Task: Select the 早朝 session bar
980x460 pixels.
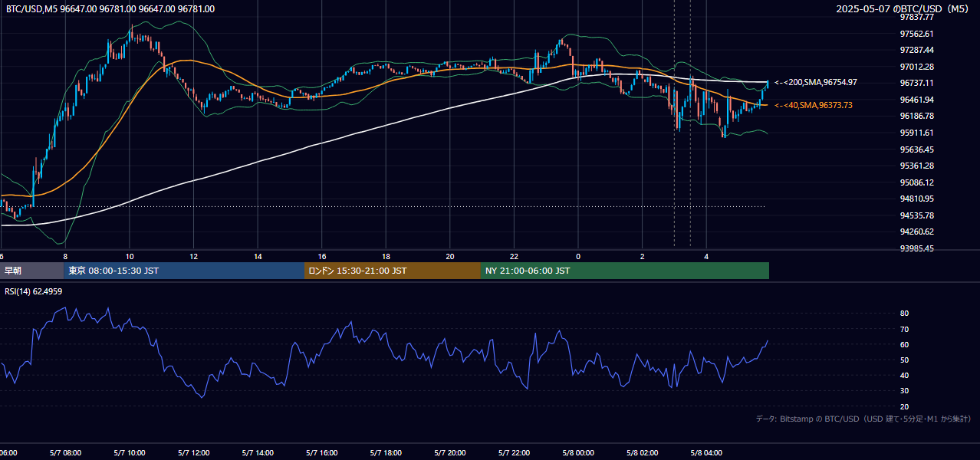Action: 31,271
